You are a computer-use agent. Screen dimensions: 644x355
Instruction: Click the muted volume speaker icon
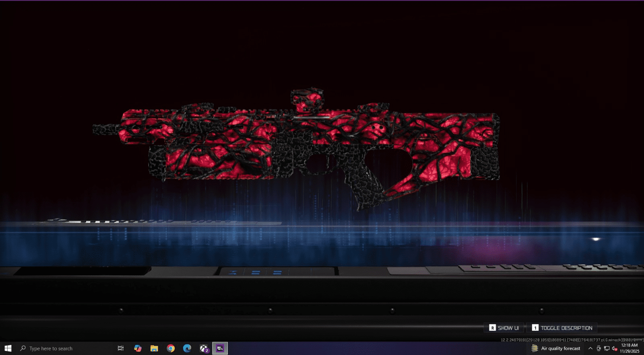614,348
